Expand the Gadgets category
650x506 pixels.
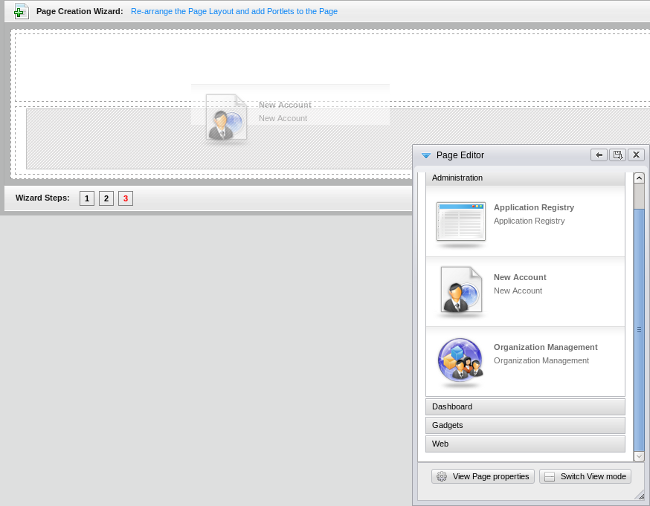525,425
